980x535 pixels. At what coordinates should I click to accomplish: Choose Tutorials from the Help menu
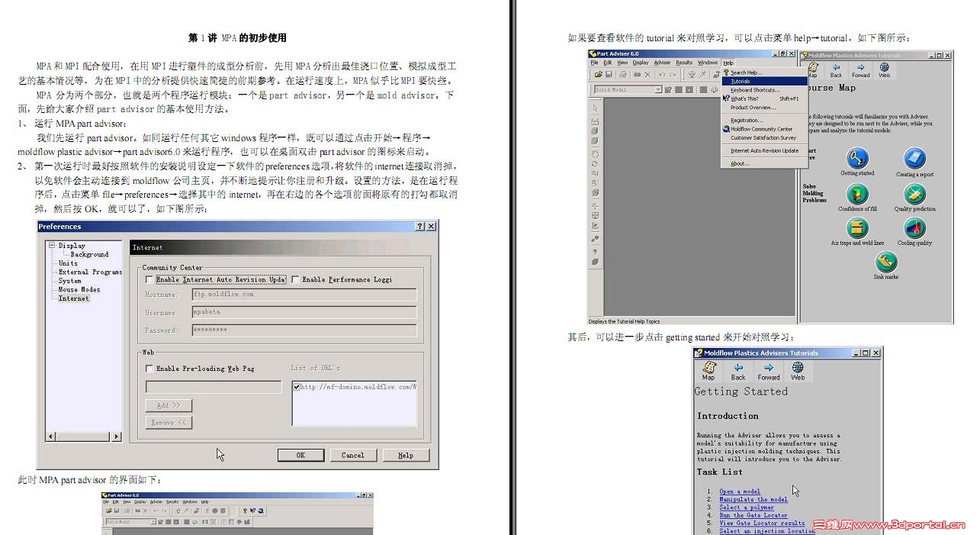(x=764, y=81)
